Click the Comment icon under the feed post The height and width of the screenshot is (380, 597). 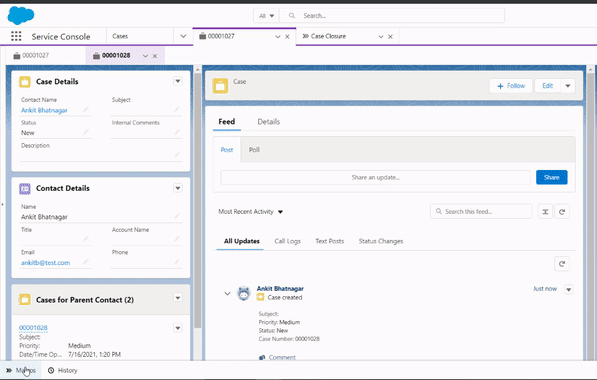click(262, 358)
